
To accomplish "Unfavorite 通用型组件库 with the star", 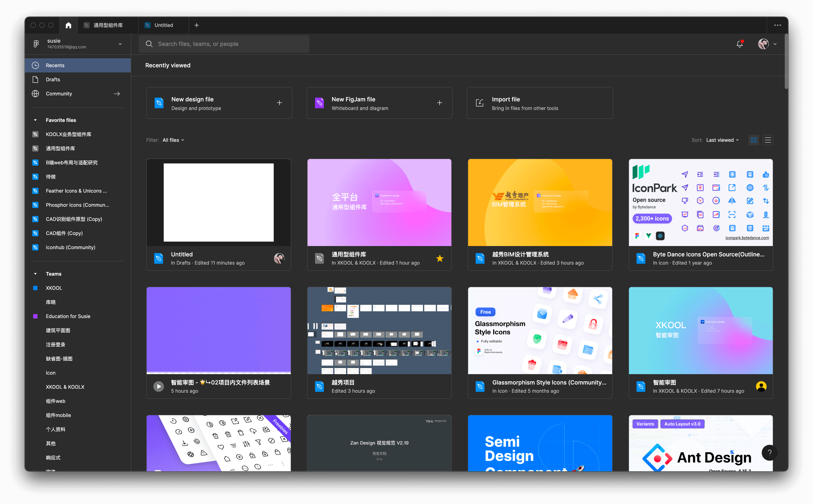I will pos(440,258).
